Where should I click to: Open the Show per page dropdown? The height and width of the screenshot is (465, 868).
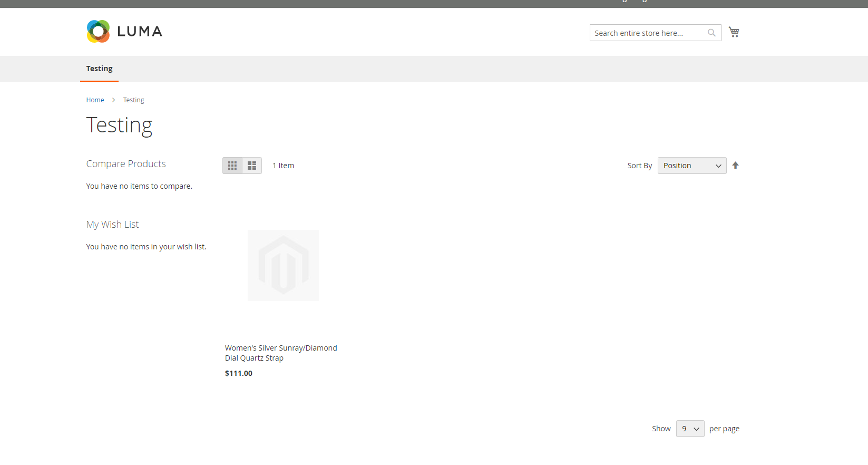point(690,429)
